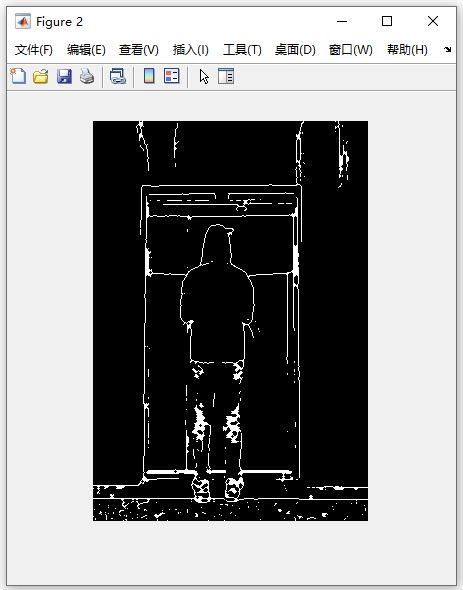Expand the hidden menu items arrow
The width and height of the screenshot is (463, 590).
448,49
